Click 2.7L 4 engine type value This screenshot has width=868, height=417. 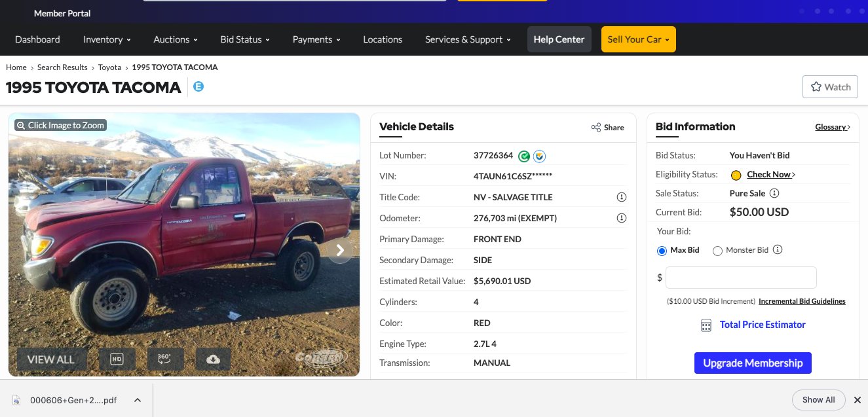pyautogui.click(x=485, y=344)
